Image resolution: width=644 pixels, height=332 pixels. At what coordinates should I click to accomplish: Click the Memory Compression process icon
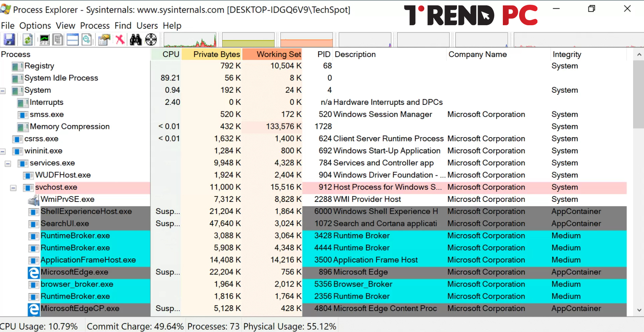[x=23, y=127]
